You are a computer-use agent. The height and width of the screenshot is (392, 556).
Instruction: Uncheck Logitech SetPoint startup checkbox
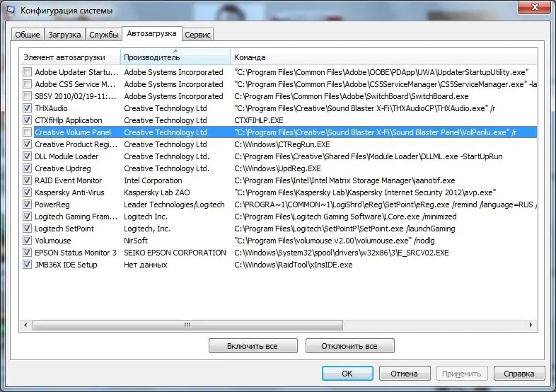(28, 229)
